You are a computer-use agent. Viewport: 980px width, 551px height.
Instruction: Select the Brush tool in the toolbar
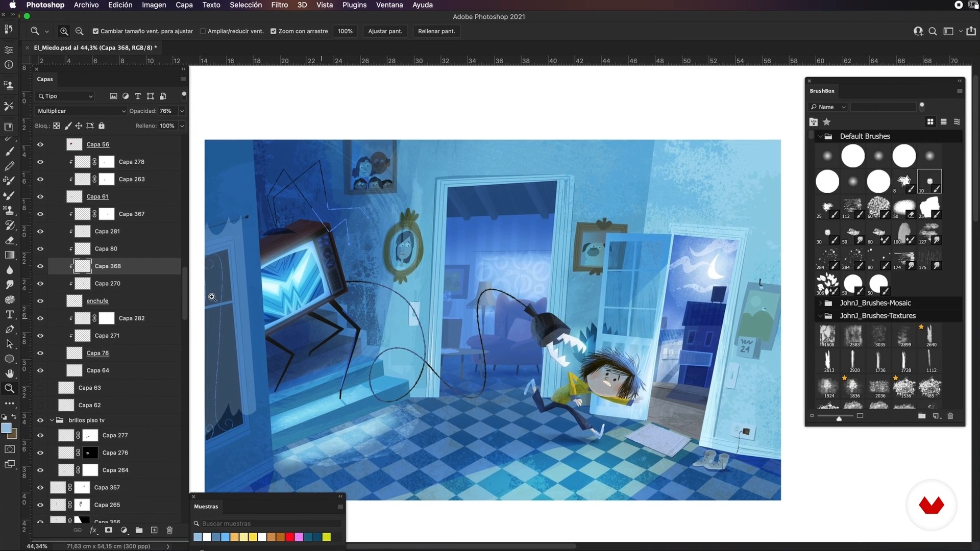pyautogui.click(x=9, y=151)
